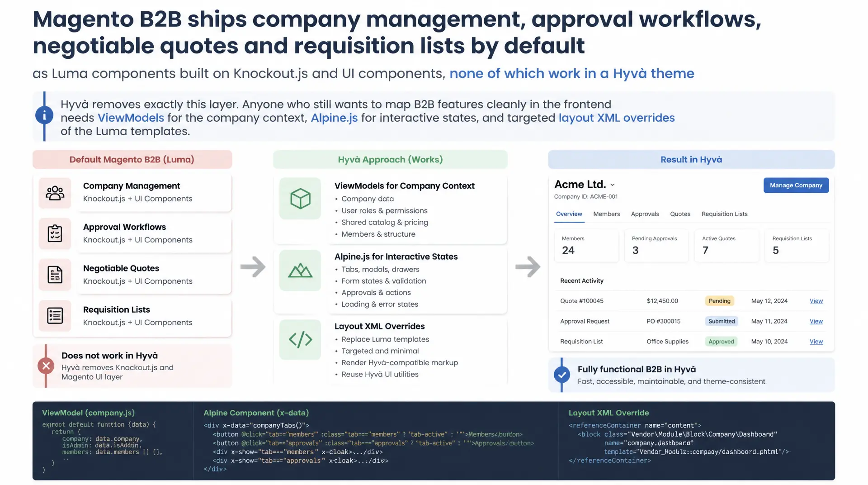Click the Fully functional B2B in Hyvä text
Image resolution: width=868 pixels, height=485 pixels.
click(637, 369)
